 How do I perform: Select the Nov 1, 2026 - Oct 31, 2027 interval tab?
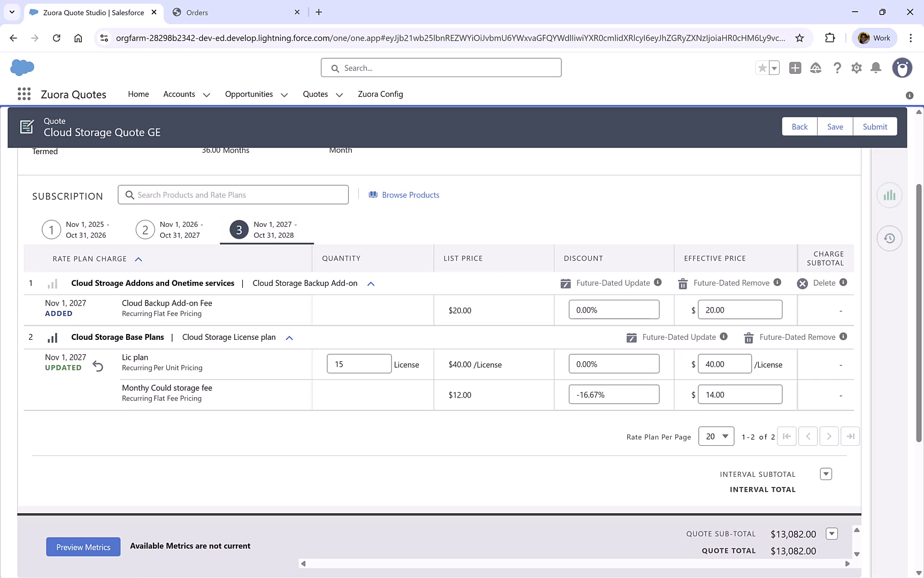145,229
